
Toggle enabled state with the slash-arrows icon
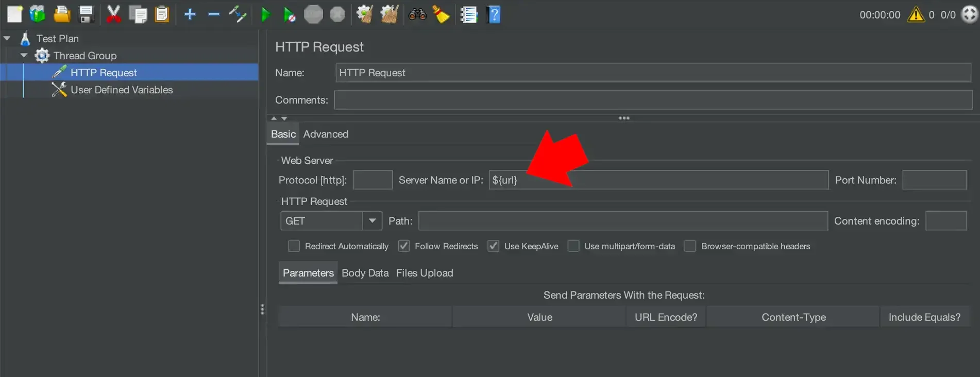(x=238, y=14)
